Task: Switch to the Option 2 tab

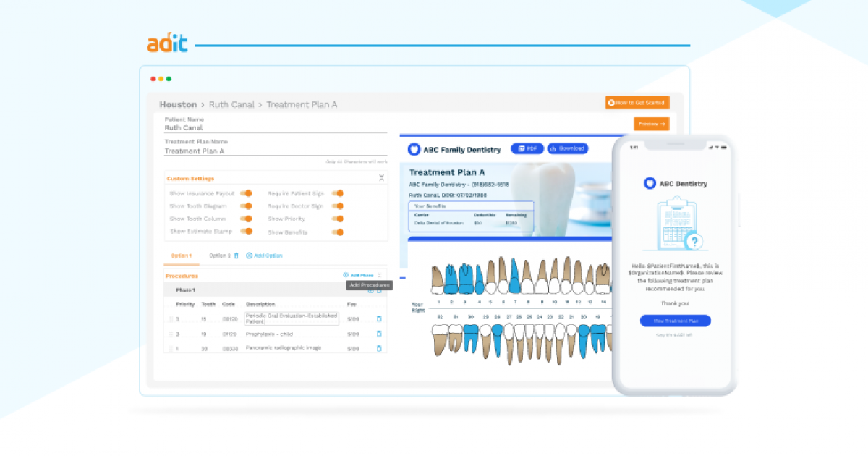Action: pos(220,256)
